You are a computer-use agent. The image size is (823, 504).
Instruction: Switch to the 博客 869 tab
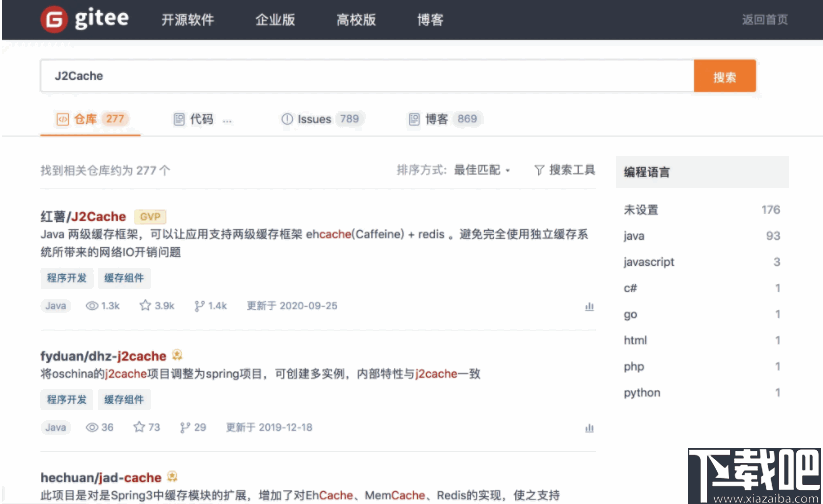[x=445, y=119]
